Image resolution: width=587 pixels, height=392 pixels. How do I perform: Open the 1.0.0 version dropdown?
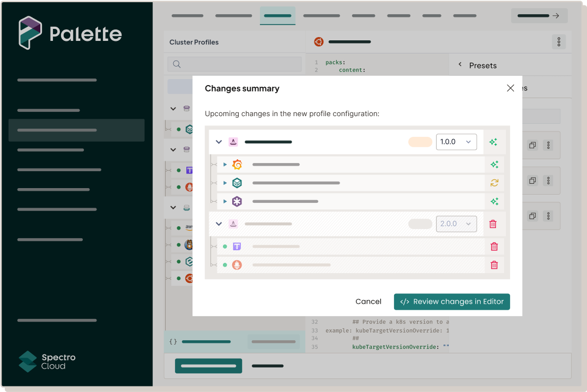click(456, 142)
